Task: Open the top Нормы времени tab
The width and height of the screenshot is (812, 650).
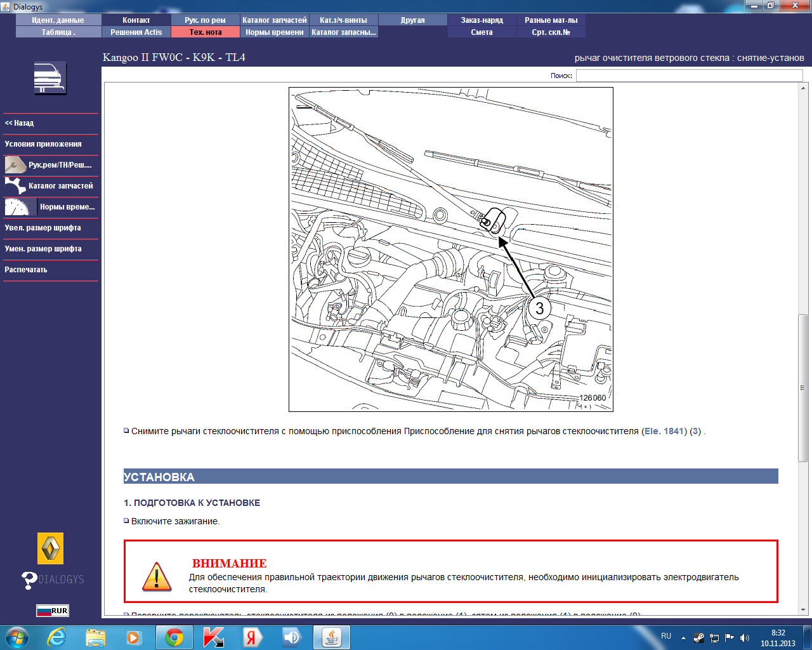Action: (275, 32)
